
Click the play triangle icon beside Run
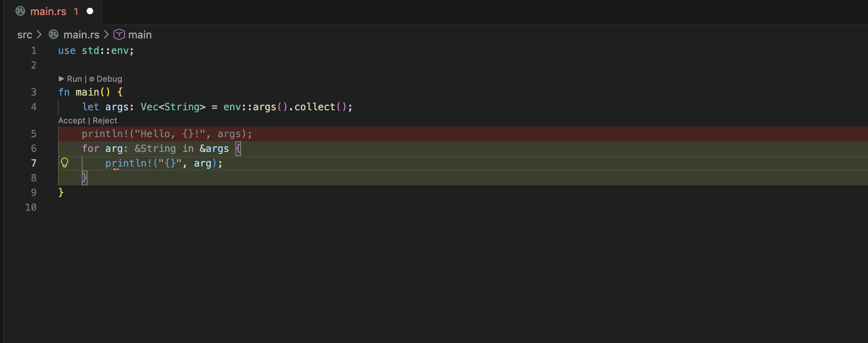61,79
